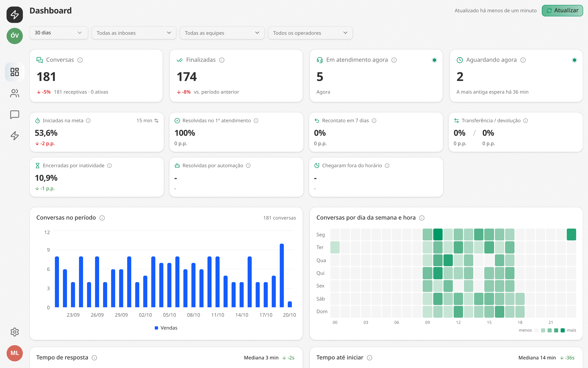Screen dimensions: 588x368
Task: Show info for Tempo de resposta
Action: click(94, 358)
